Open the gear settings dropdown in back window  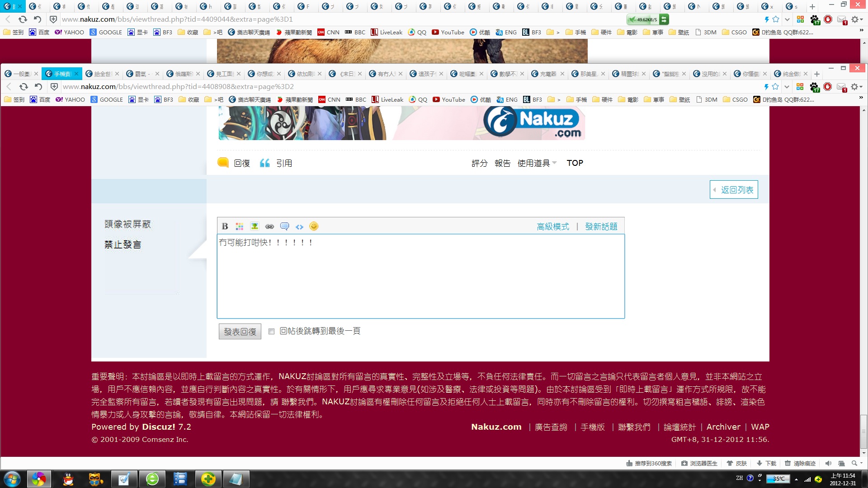(857, 19)
